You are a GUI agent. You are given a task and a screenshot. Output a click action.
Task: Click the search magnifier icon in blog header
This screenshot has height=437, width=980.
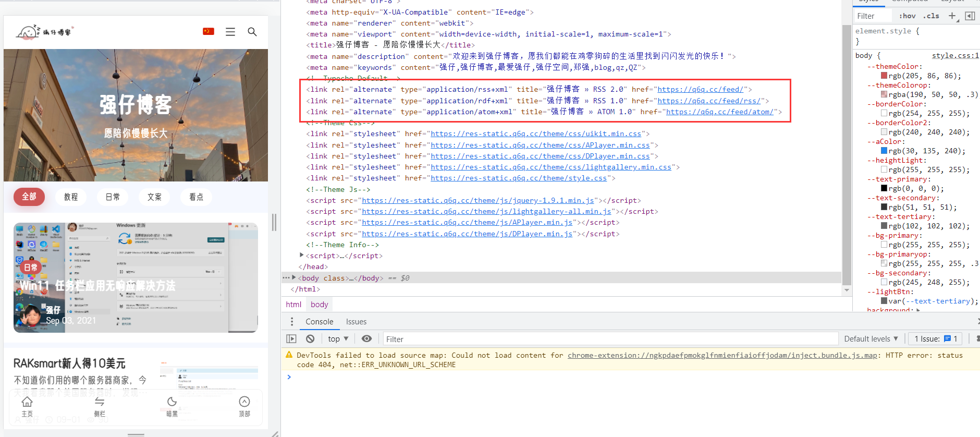252,32
